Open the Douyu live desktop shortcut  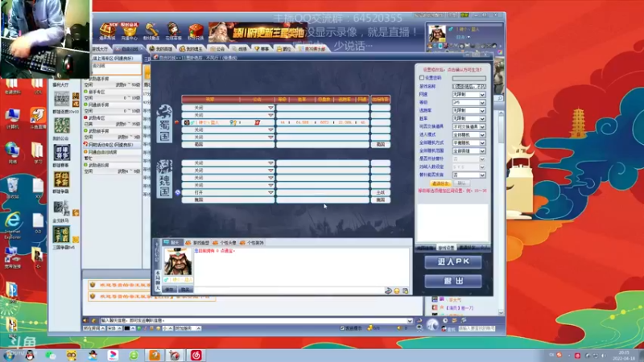[x=37, y=117]
